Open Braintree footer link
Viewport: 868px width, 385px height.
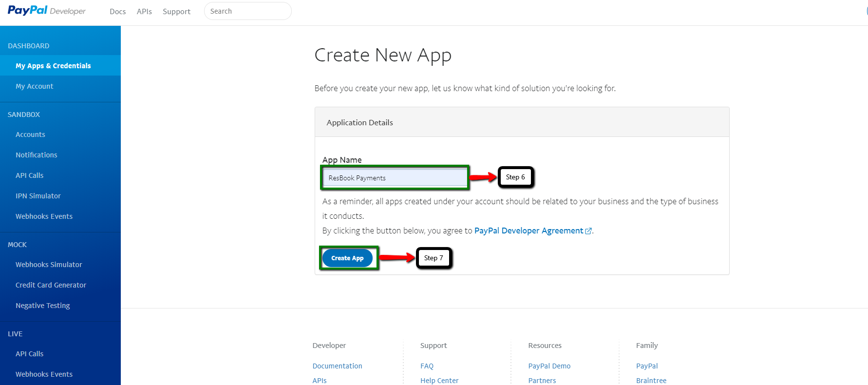point(651,381)
